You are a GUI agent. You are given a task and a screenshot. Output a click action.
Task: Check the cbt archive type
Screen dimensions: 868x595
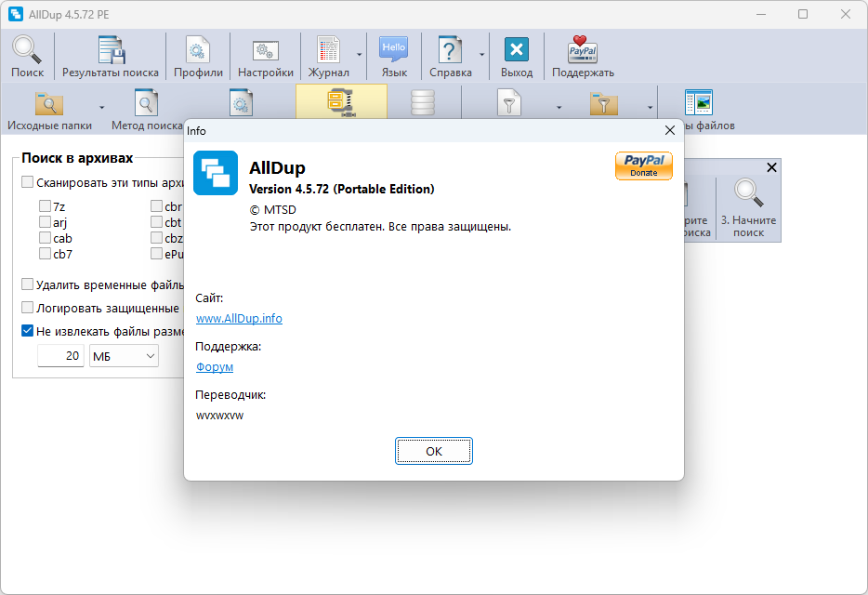point(157,222)
